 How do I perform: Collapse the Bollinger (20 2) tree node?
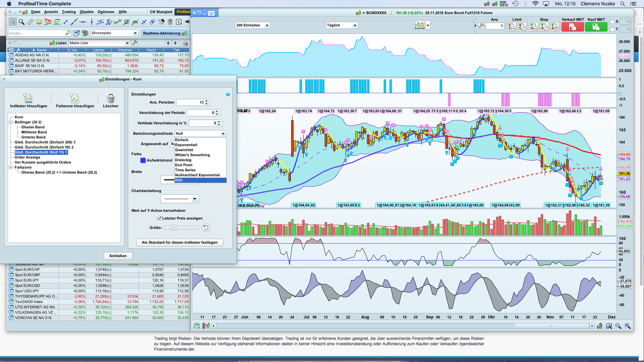(x=10, y=122)
